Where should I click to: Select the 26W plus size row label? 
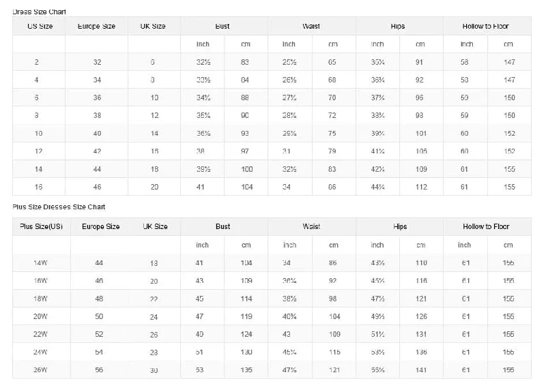click(40, 370)
